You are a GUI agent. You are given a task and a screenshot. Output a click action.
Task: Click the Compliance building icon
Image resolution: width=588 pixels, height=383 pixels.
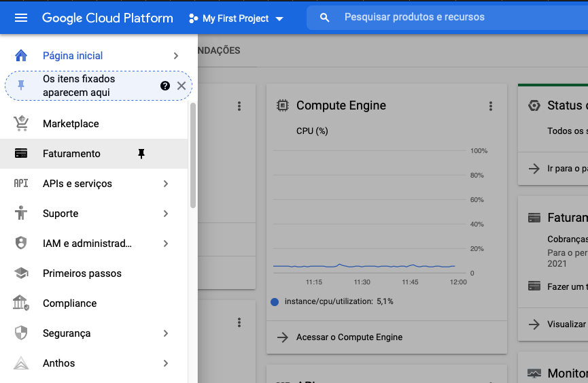pos(21,303)
